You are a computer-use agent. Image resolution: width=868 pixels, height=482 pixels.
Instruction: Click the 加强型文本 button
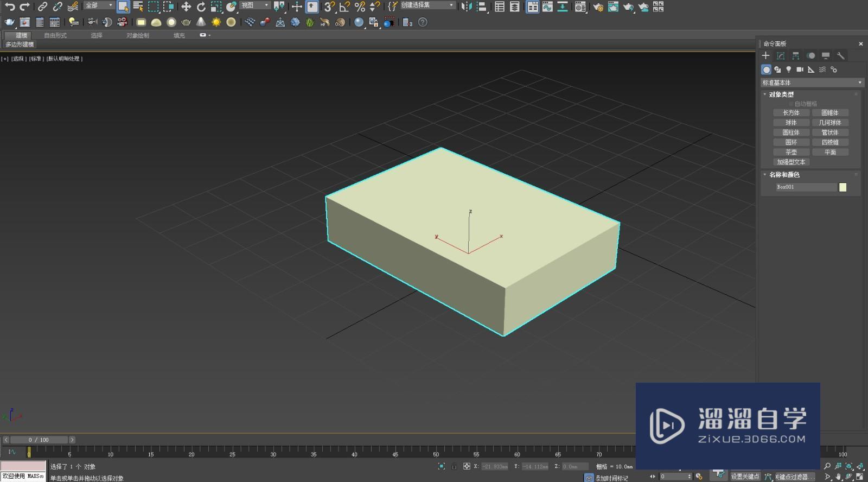coord(791,162)
